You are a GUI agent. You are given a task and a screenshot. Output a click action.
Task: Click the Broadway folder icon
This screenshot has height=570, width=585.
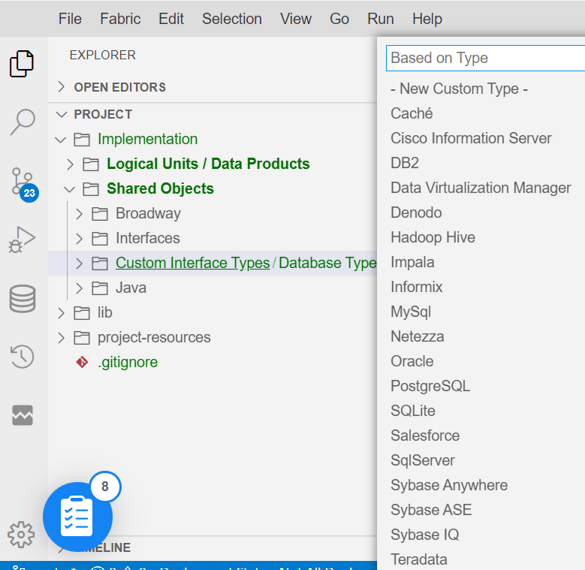pos(100,214)
